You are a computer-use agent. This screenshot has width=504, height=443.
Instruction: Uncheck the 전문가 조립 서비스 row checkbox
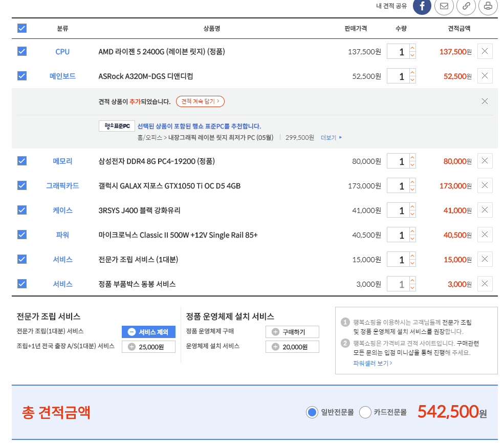tap(22, 259)
